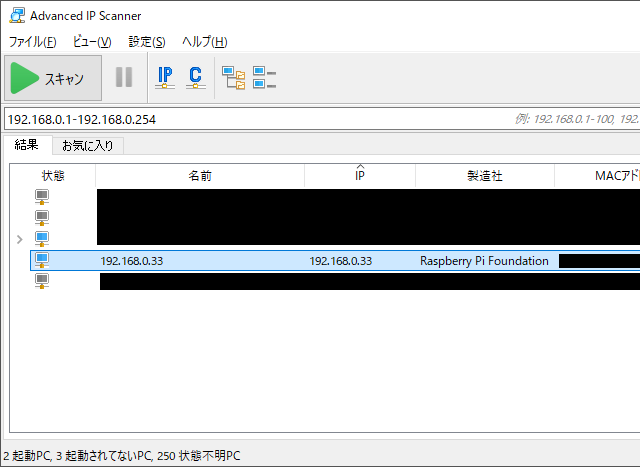Click the 192.168.0.33 IP column cell
Image resolution: width=640 pixels, height=467 pixels.
tap(340, 261)
